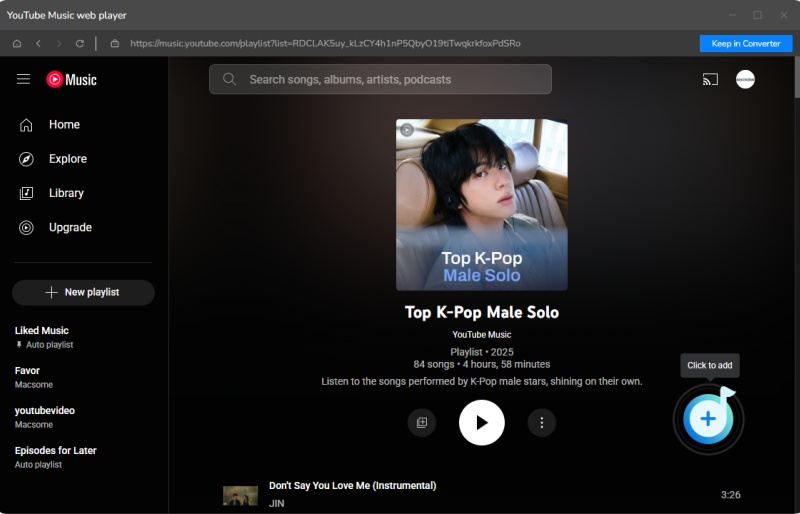The width and height of the screenshot is (800, 514).
Task: Click the lock icon beside the URL
Action: click(115, 43)
